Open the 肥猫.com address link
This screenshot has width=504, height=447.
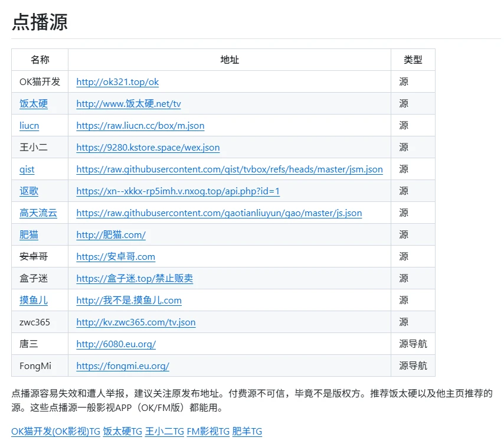pyautogui.click(x=110, y=235)
